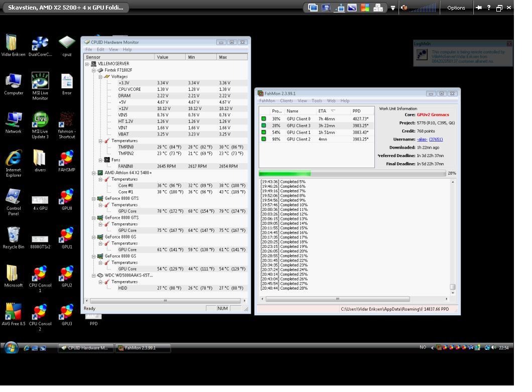Mute remote sound speaker icon
This screenshot has height=392, width=532.
tap(404, 8)
